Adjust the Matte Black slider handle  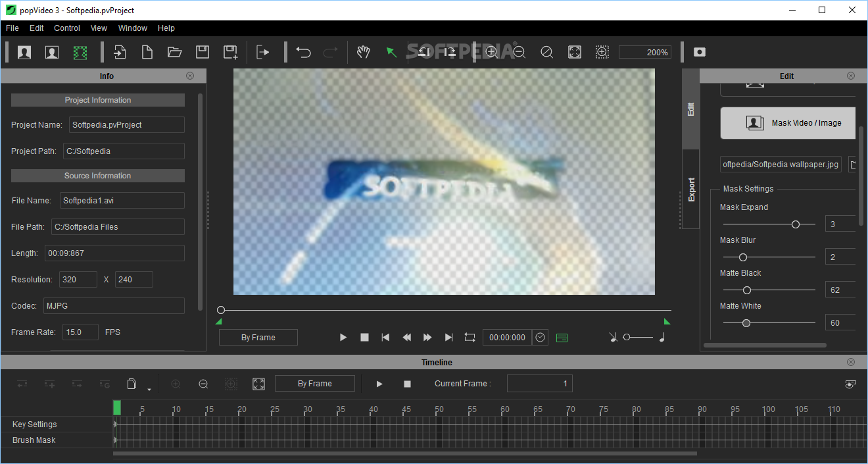point(746,290)
